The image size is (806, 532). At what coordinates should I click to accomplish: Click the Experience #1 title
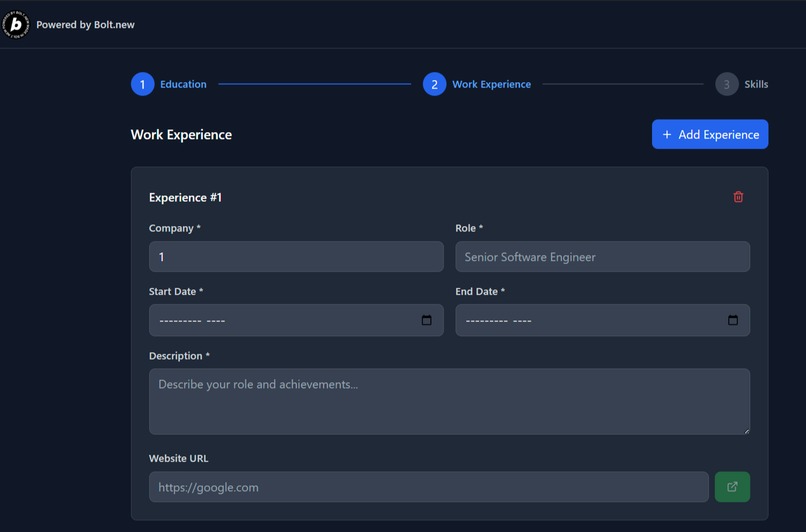(x=185, y=197)
